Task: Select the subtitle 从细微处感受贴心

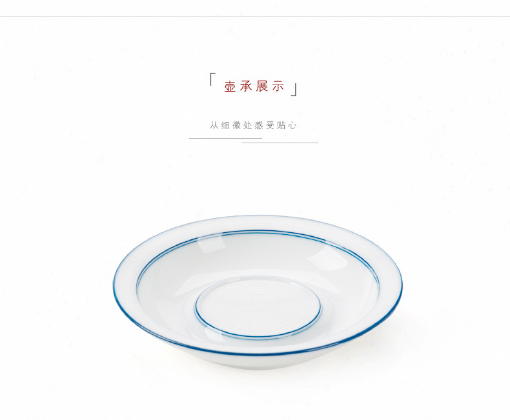Action: coord(253,125)
